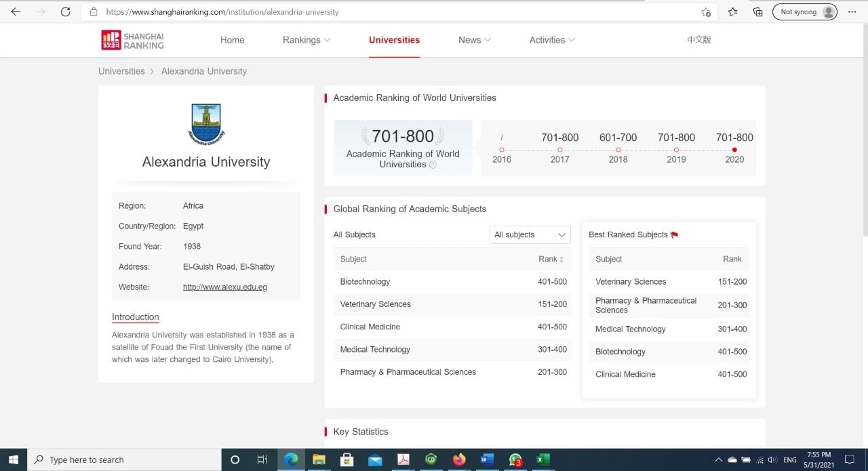868x471 pixels.
Task: Expand the Rankings menu
Action: point(306,40)
